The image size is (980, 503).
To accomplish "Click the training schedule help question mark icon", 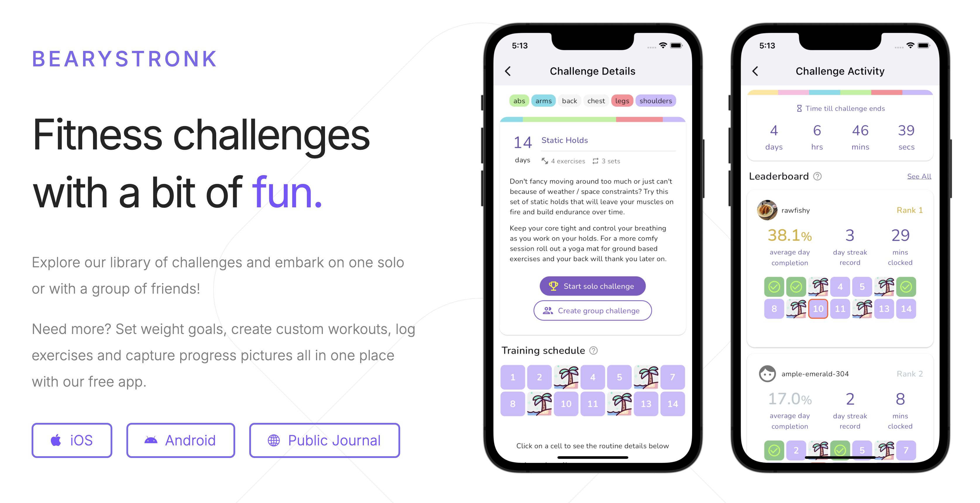I will coord(596,350).
